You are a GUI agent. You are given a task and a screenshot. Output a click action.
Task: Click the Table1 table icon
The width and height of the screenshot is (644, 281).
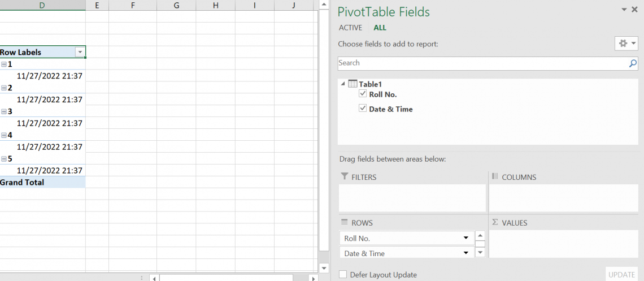point(353,84)
